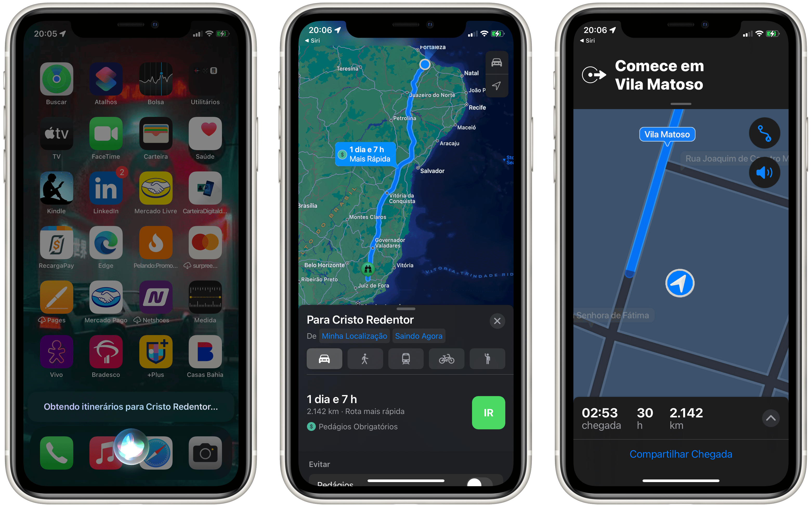
Task: Tap IR button to start navigation
Action: coord(489,413)
